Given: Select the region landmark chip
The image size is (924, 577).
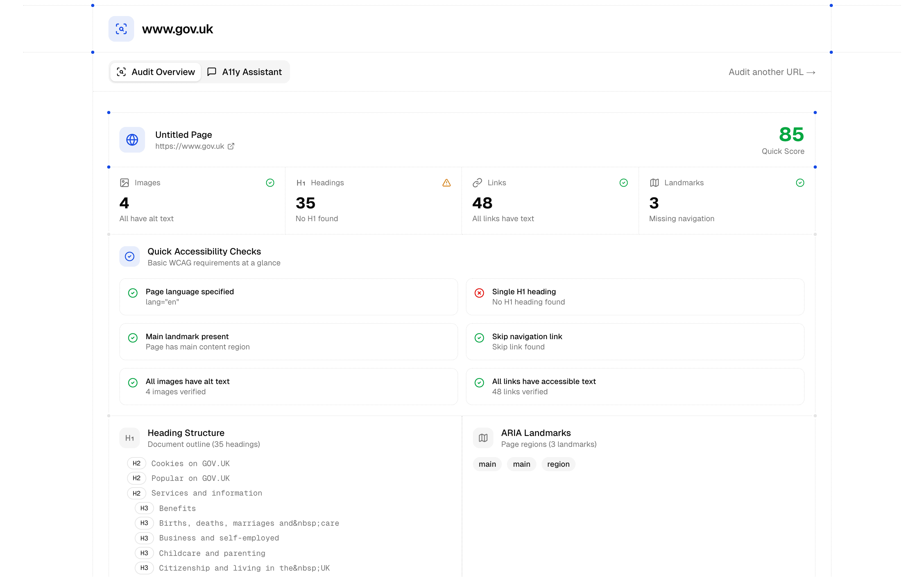Looking at the screenshot, I should 558,464.
